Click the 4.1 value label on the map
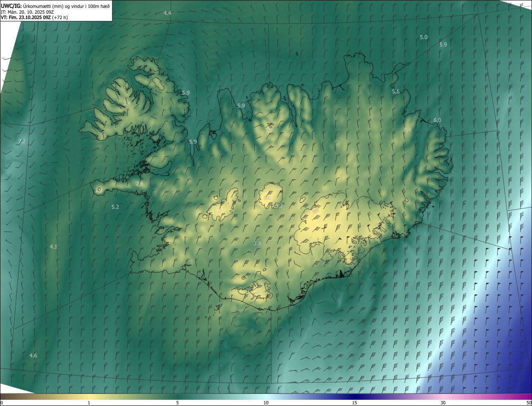 53,247
